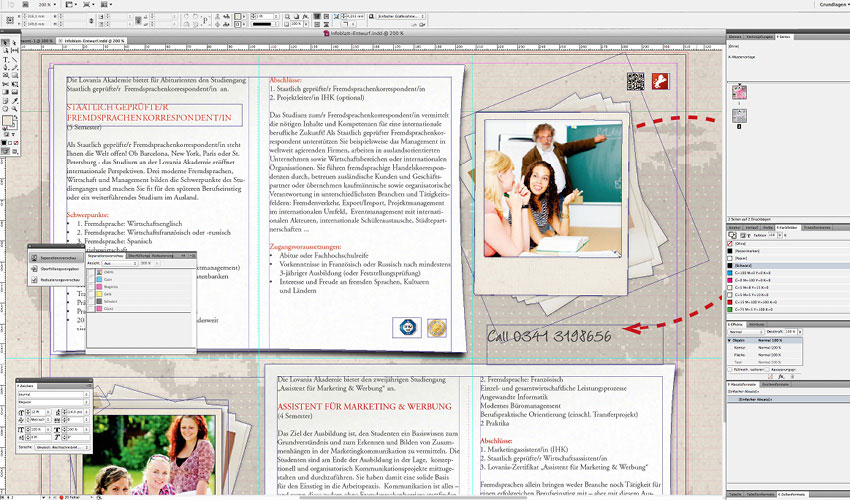The height and width of the screenshot is (500, 850).
Task: Toggle visibility of Cyan separation
Action: pyautogui.click(x=91, y=279)
